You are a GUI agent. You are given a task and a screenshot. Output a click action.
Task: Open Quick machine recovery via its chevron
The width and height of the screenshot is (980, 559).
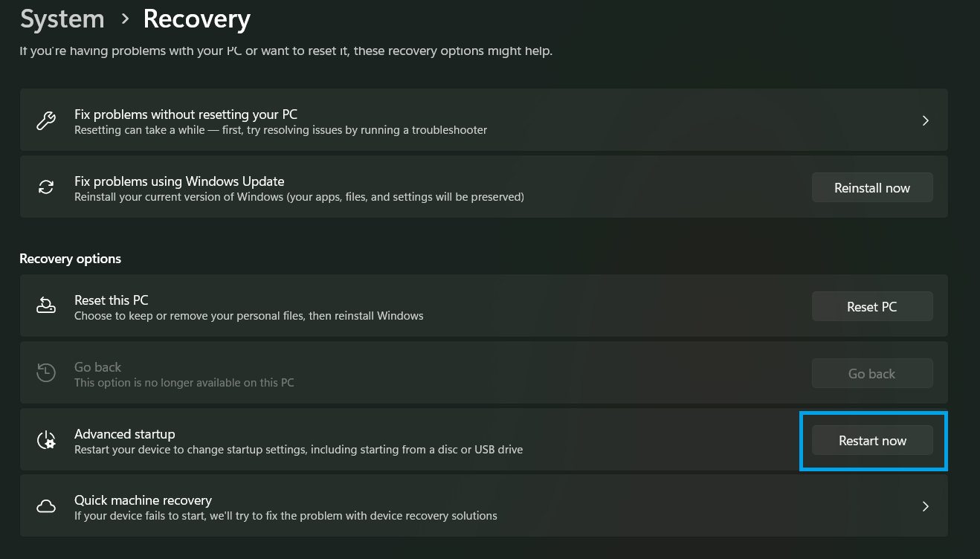[925, 507]
